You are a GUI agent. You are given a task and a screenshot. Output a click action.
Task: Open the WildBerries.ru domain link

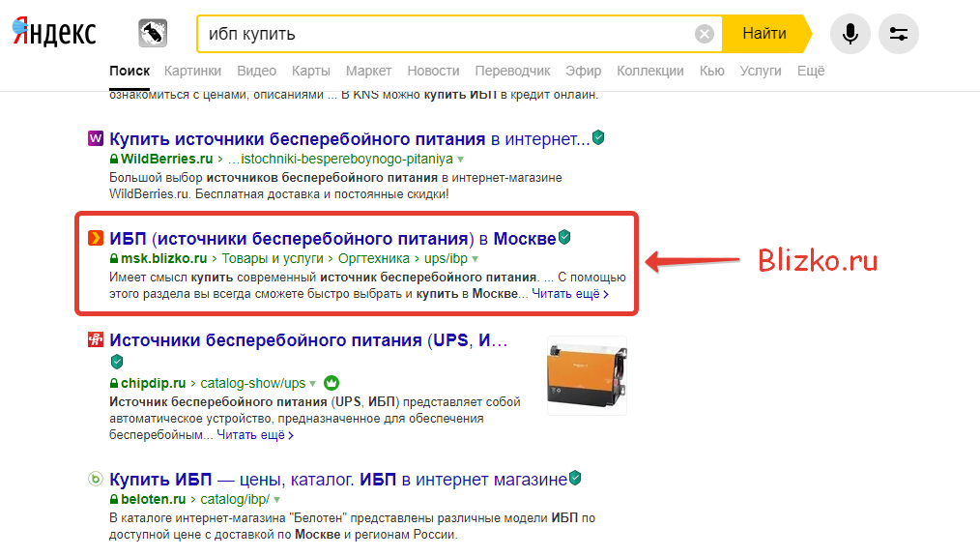click(x=166, y=159)
